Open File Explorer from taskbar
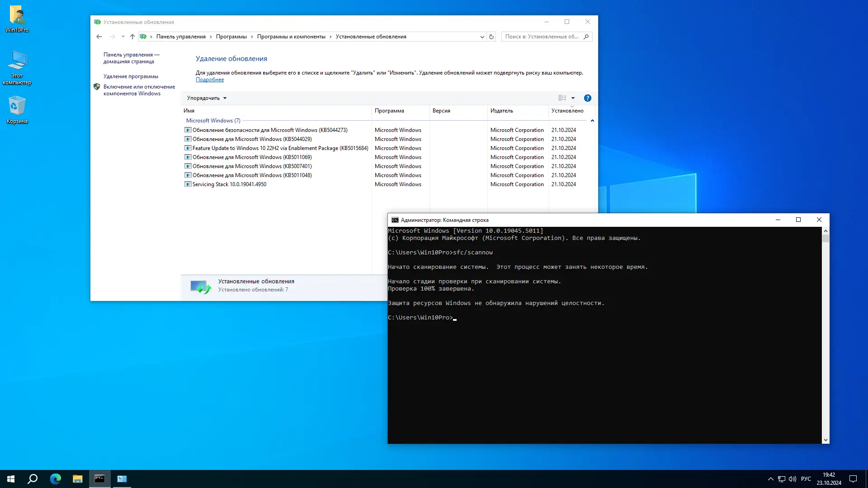 point(77,479)
